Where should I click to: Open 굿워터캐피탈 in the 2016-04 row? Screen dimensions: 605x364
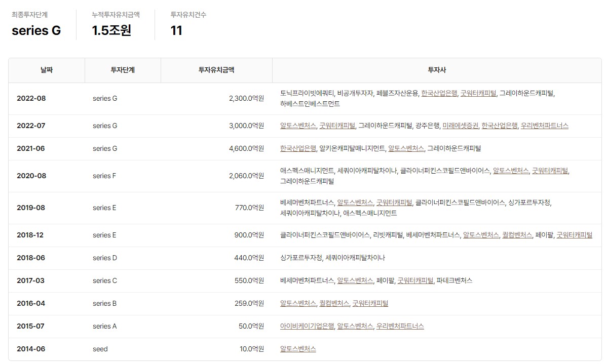click(370, 303)
